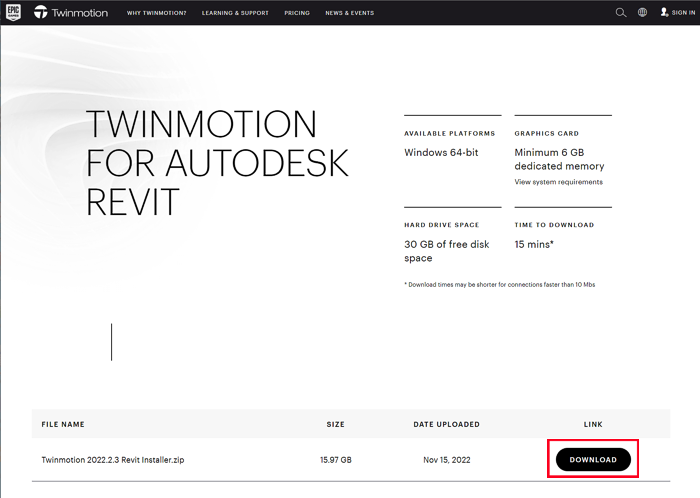Click the Date Uploaded column header
700x498 pixels.
[446, 424]
